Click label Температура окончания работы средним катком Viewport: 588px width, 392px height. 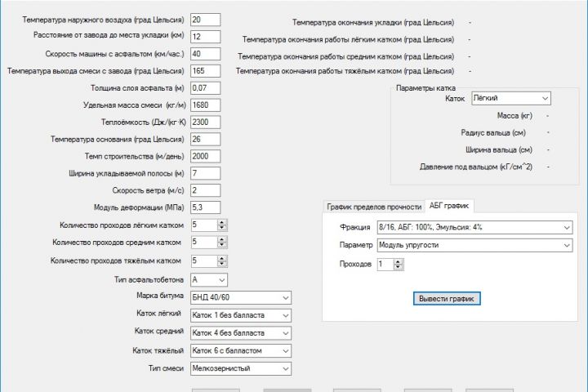point(345,56)
